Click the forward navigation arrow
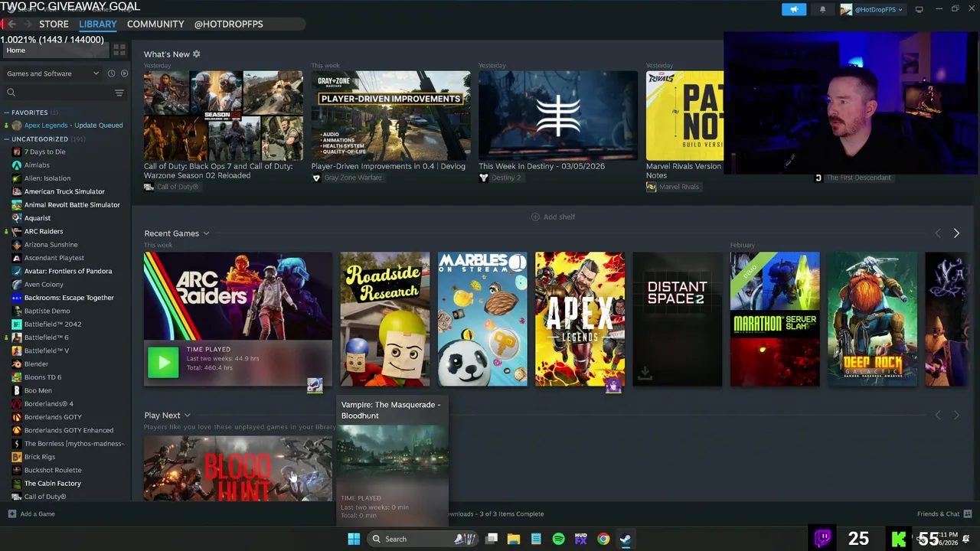Image resolution: width=980 pixels, height=551 pixels. click(28, 24)
